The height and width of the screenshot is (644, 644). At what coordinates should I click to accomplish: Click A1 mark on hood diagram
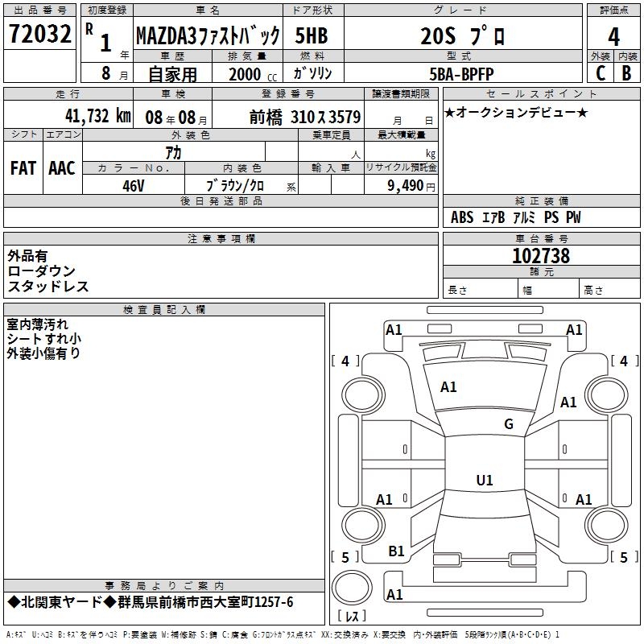[448, 387]
